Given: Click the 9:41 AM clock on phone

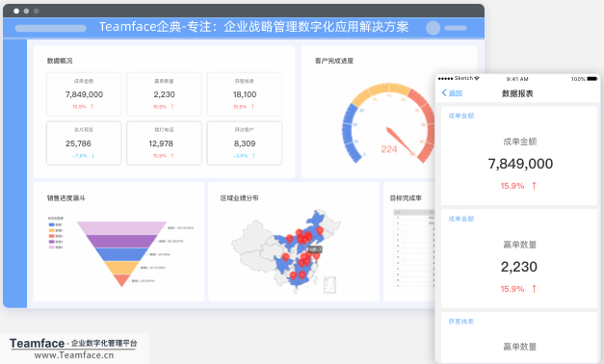Looking at the screenshot, I should click(x=517, y=79).
